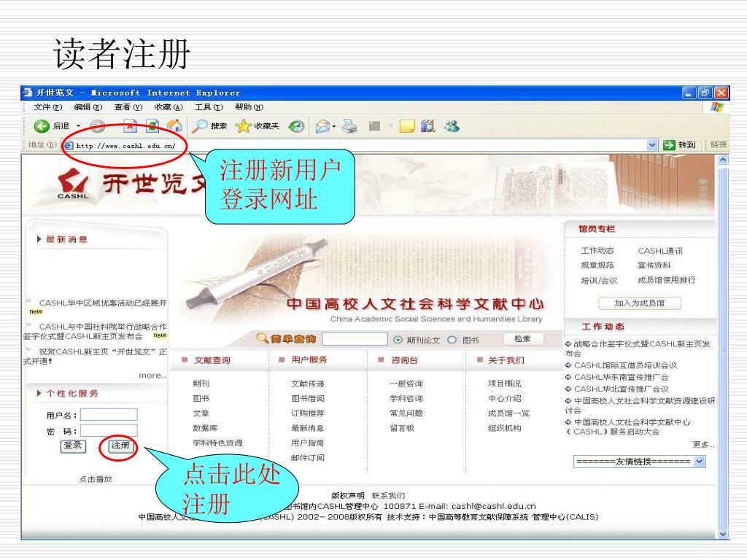
Task: Go to Home page icon
Action: point(174,125)
